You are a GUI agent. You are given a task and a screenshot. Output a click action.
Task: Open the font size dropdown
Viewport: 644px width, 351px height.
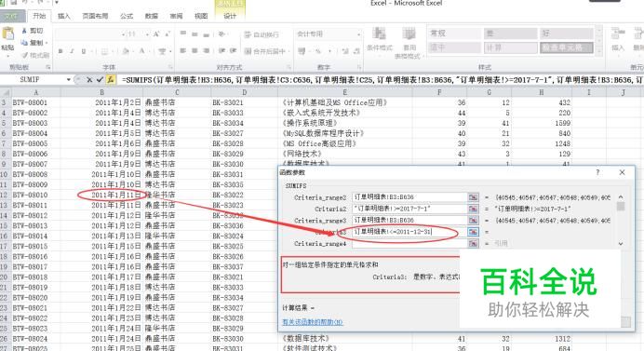(147, 34)
